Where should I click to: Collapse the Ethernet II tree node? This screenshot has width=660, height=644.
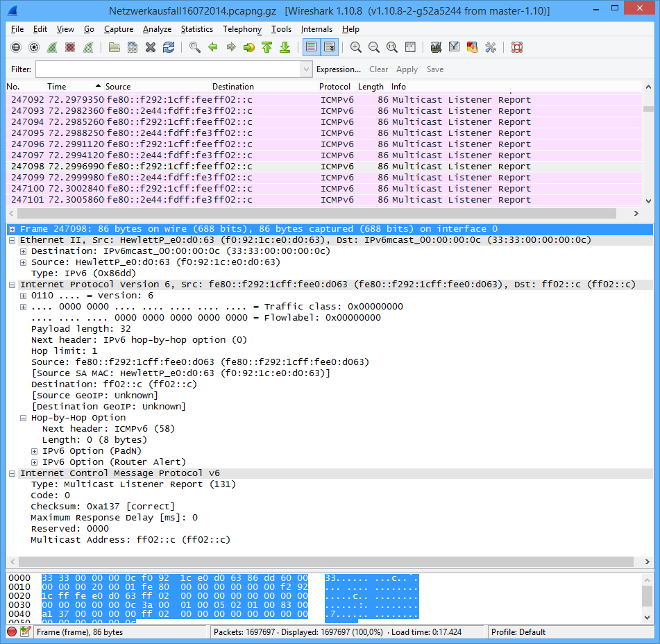[x=12, y=240]
